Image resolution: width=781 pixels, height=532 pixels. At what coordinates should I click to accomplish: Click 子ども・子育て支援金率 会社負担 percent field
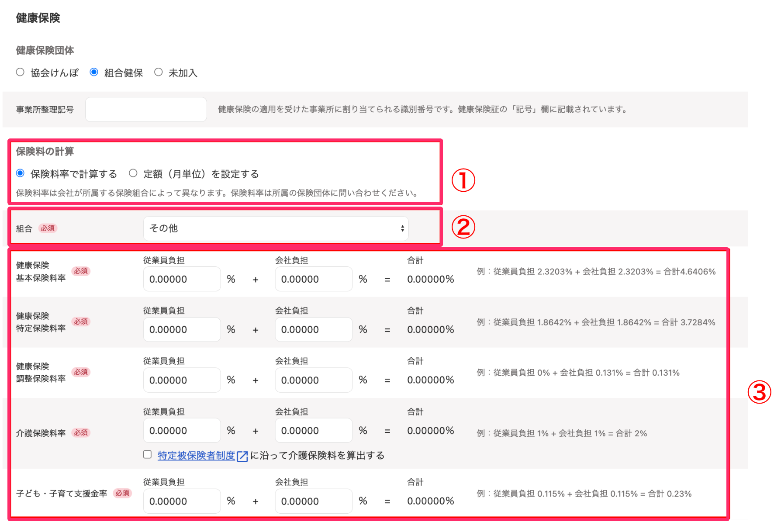coord(314,501)
